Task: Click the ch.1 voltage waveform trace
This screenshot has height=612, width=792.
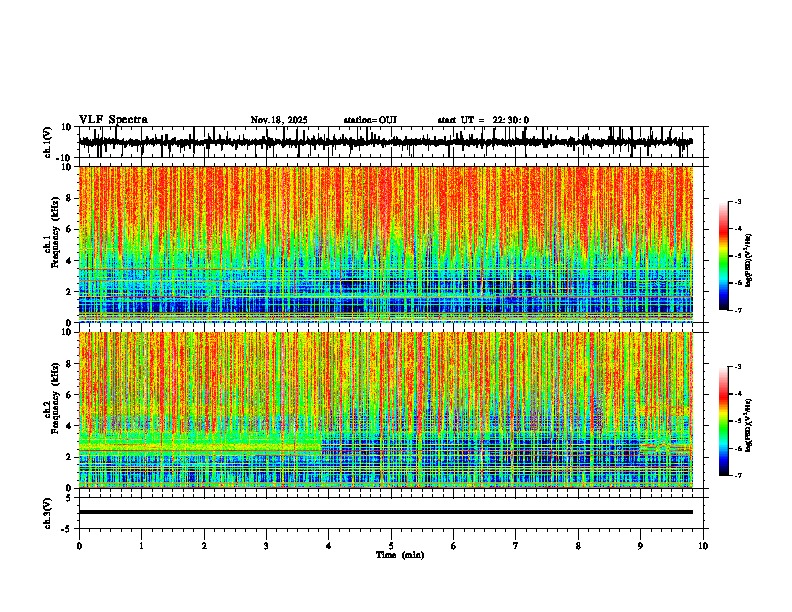Action: coord(385,142)
